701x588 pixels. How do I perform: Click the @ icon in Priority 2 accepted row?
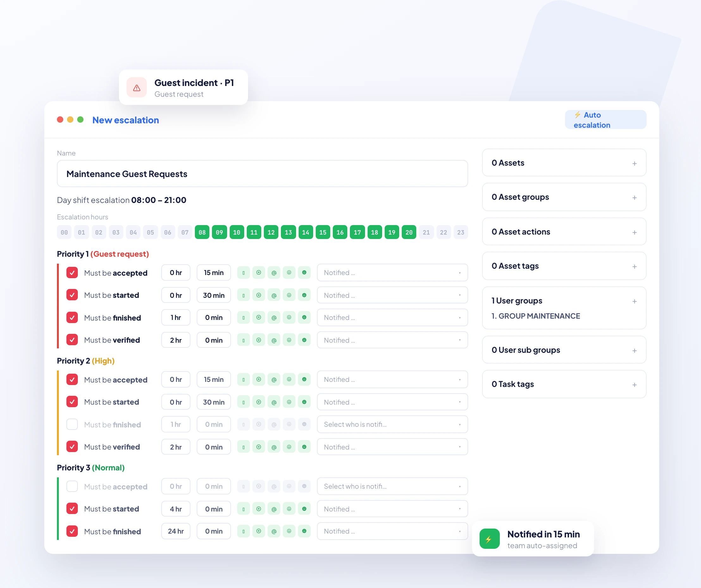click(x=274, y=380)
